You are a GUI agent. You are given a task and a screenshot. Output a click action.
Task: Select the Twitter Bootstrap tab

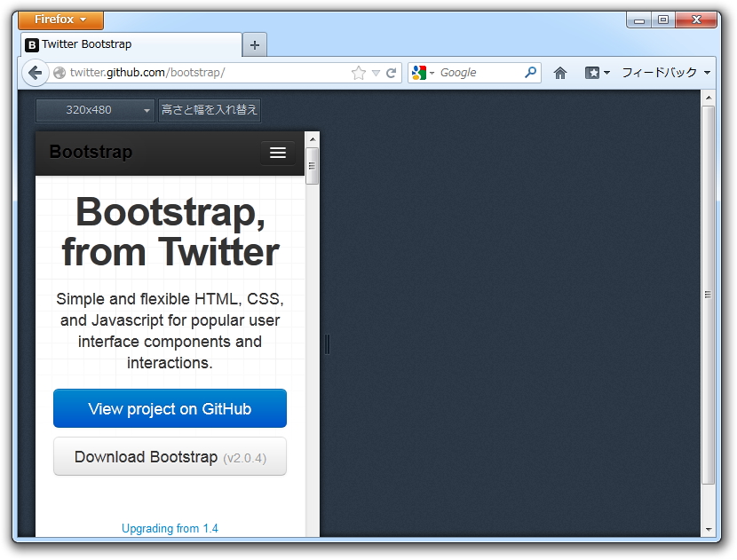131,44
